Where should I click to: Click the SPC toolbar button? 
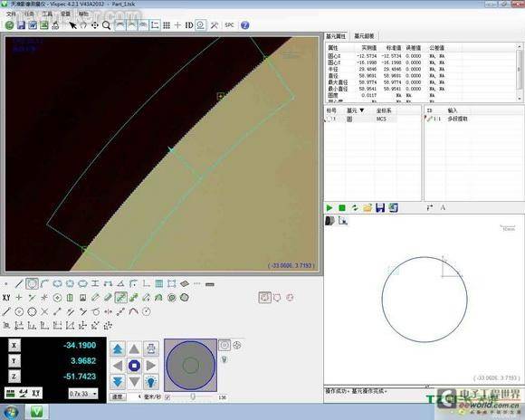click(229, 25)
